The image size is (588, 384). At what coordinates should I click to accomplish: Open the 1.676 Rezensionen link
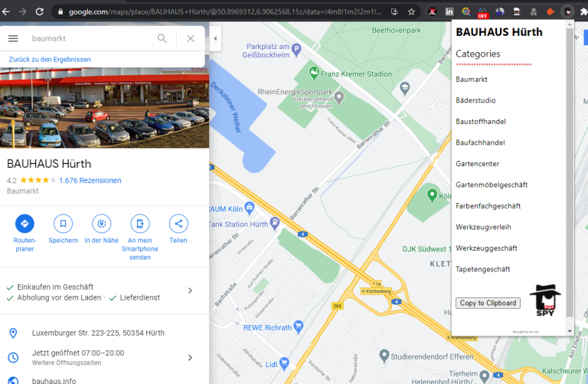pyautogui.click(x=90, y=181)
